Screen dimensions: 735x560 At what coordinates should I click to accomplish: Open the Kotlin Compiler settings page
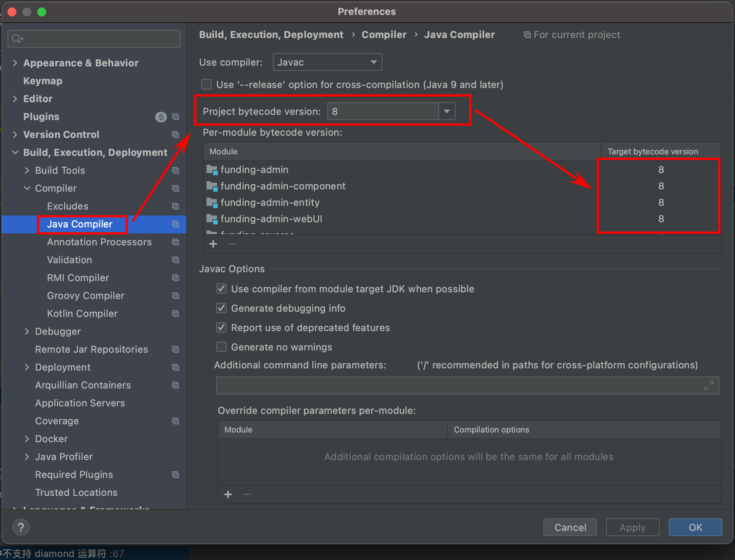click(x=82, y=314)
